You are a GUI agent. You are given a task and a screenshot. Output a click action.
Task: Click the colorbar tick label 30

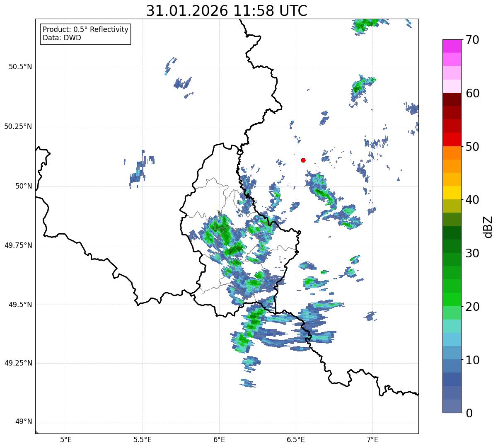472,253
